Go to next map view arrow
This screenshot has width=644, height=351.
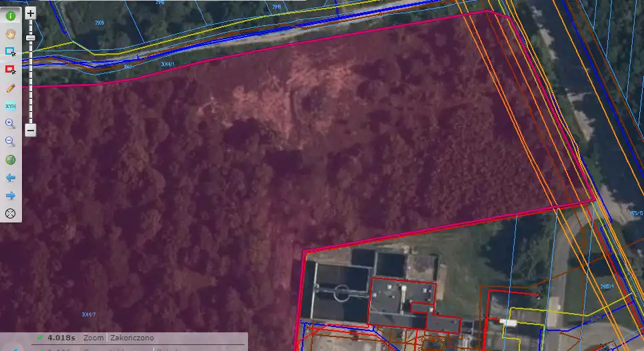[x=11, y=196]
